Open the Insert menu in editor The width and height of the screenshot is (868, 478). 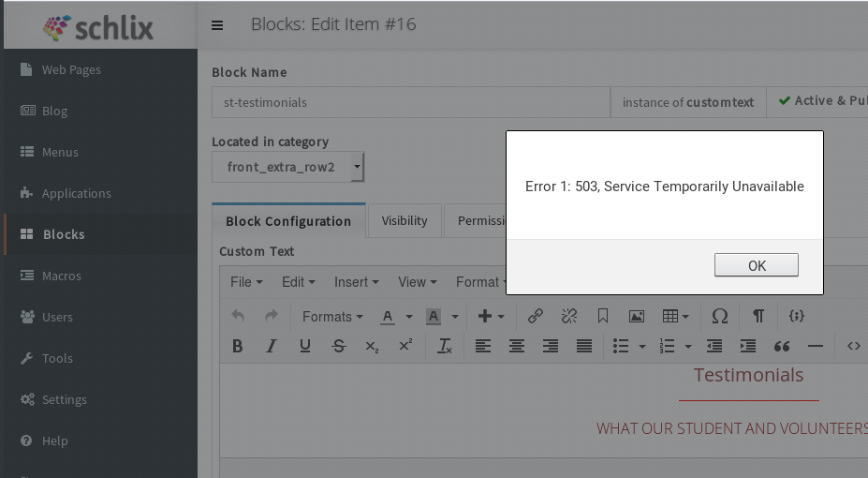click(x=356, y=282)
